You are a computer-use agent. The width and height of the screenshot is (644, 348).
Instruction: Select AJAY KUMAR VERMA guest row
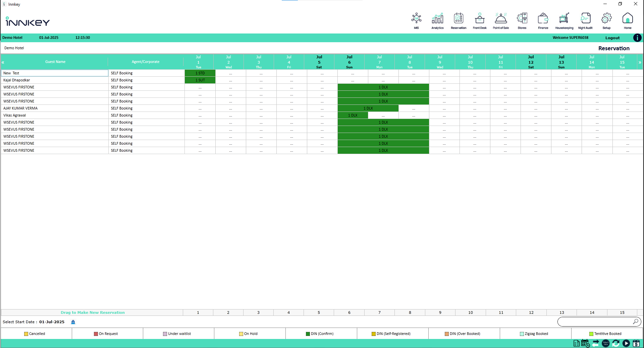pos(55,108)
